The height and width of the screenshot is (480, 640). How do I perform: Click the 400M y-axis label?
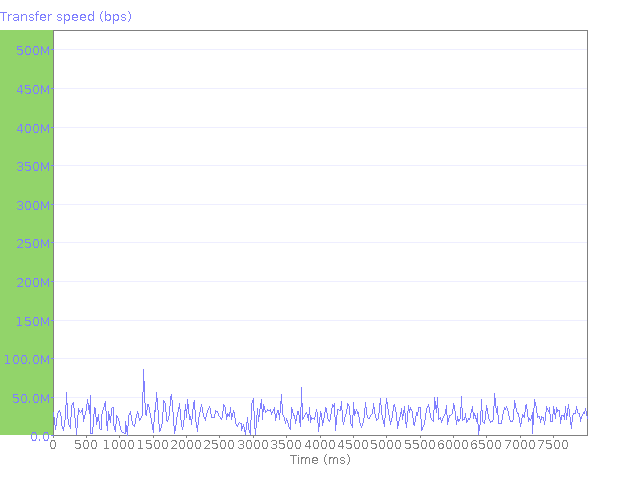33,129
